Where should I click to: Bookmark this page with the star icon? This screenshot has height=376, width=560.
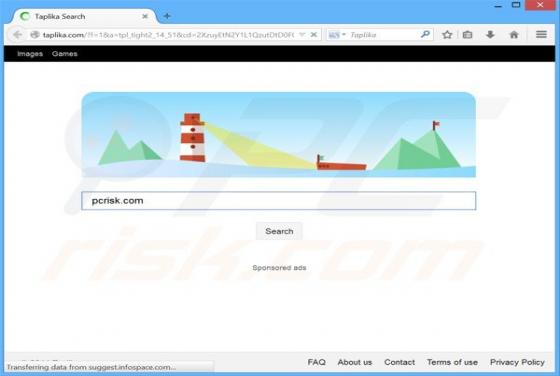tap(447, 35)
